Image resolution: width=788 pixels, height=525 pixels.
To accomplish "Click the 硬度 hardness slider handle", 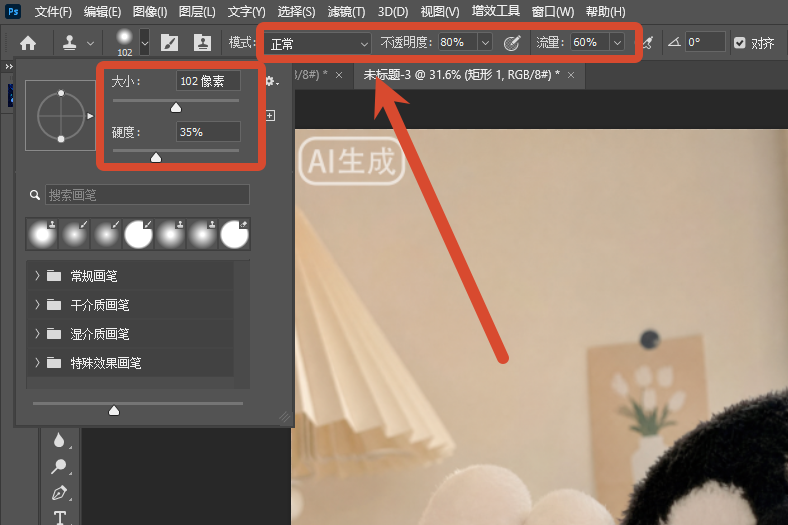I will pos(156,158).
